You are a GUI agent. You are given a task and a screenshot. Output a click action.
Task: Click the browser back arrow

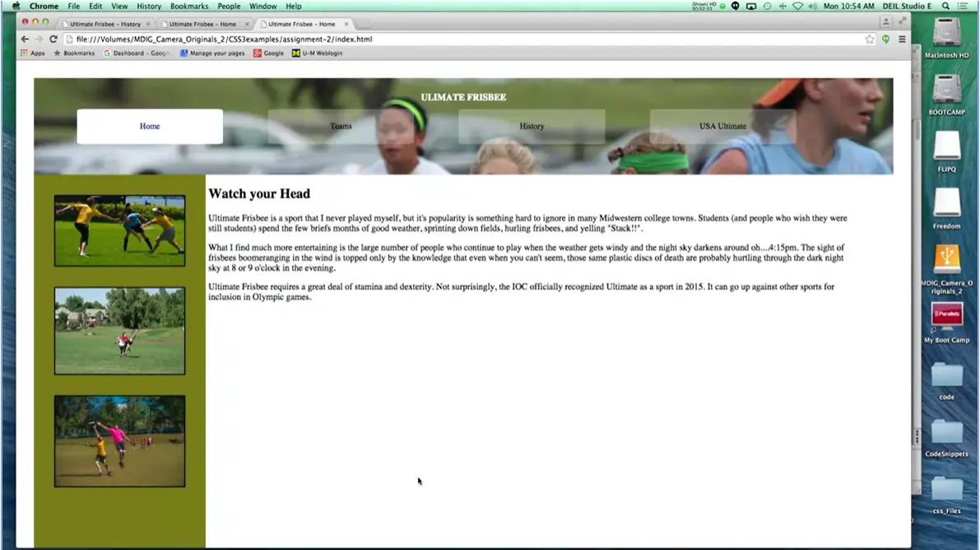pyautogui.click(x=25, y=39)
